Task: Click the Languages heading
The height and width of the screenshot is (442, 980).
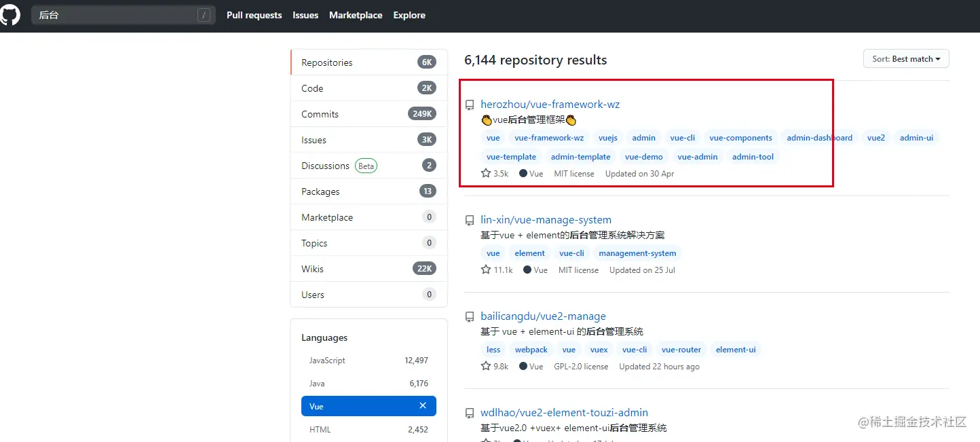Action: (x=324, y=337)
